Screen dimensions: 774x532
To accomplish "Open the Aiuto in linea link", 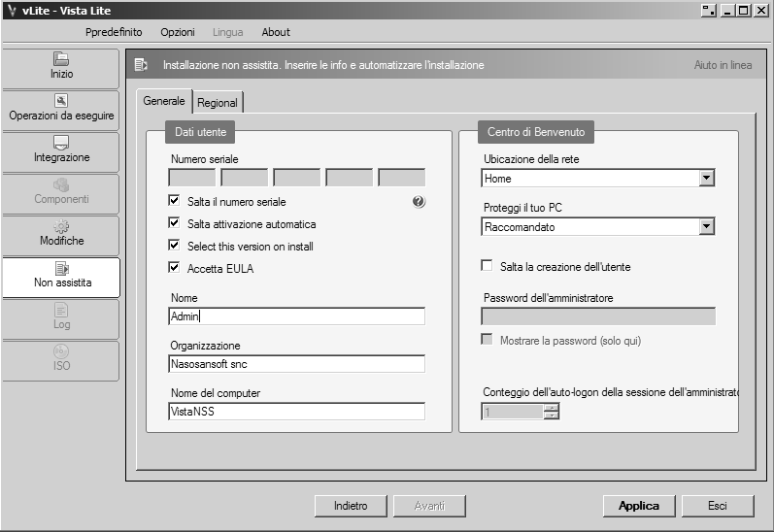I will 723,65.
